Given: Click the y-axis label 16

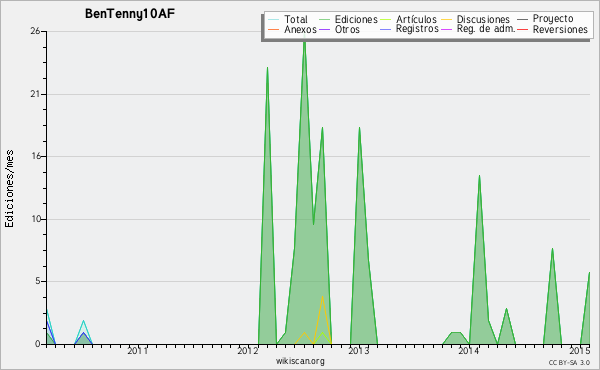Looking at the screenshot, I should click(35, 156).
